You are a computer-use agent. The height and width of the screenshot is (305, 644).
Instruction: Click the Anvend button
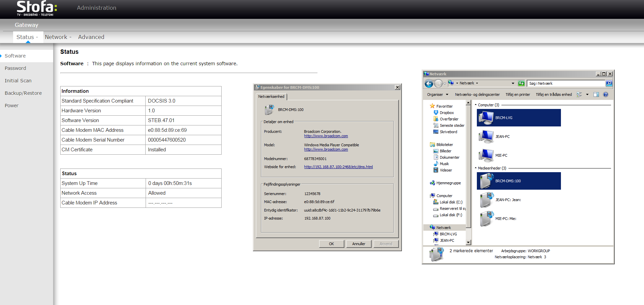coord(386,244)
